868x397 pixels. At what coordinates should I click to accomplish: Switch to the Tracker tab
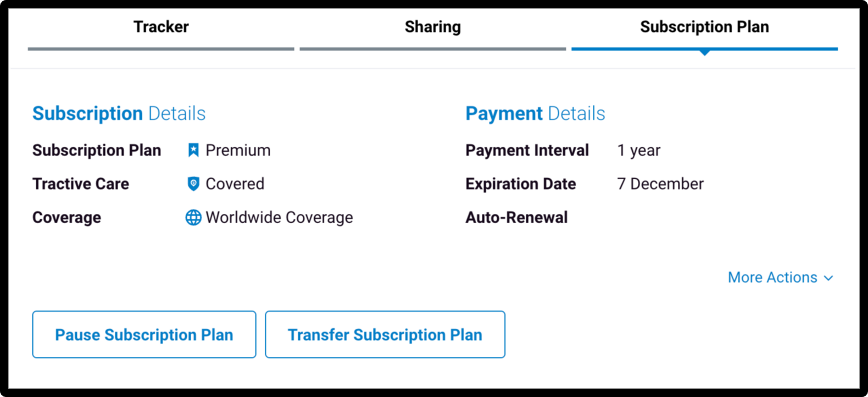coord(161,27)
